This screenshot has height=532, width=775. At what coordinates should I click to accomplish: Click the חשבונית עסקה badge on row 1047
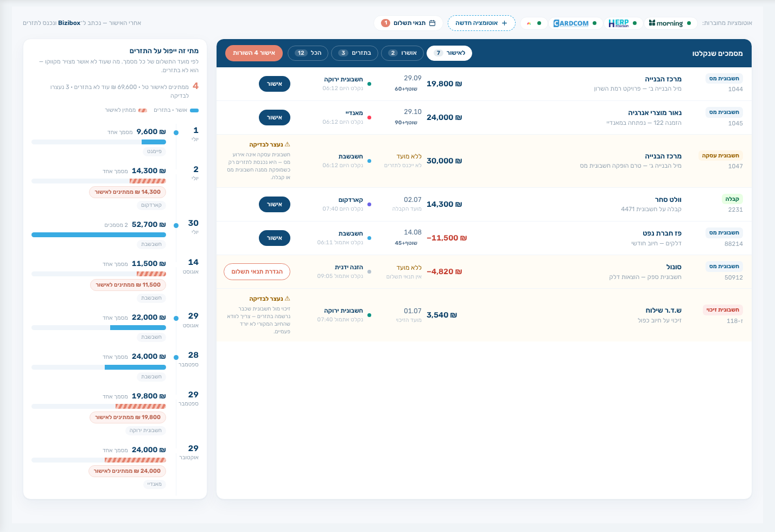[721, 156]
